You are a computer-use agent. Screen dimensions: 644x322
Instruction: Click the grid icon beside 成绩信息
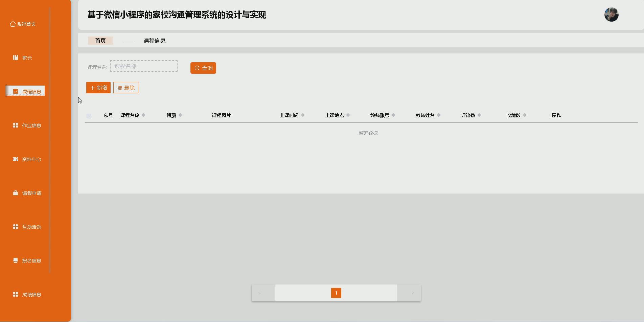click(x=16, y=294)
